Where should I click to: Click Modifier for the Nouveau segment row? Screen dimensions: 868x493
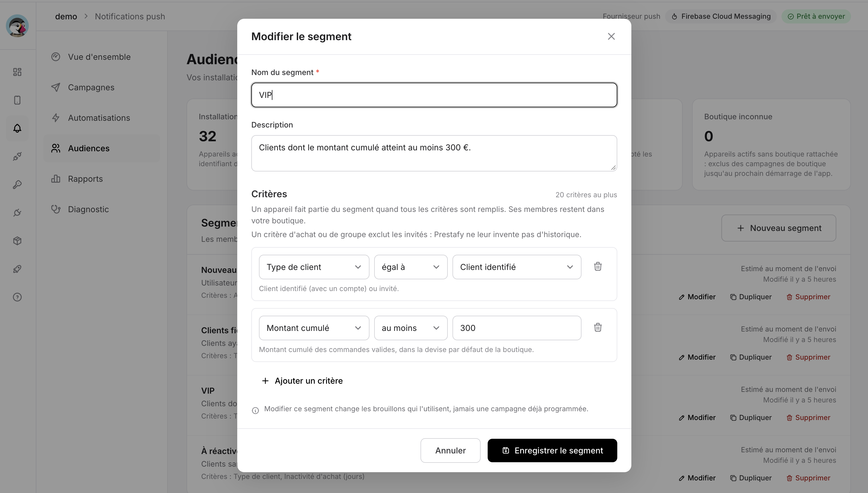click(697, 297)
